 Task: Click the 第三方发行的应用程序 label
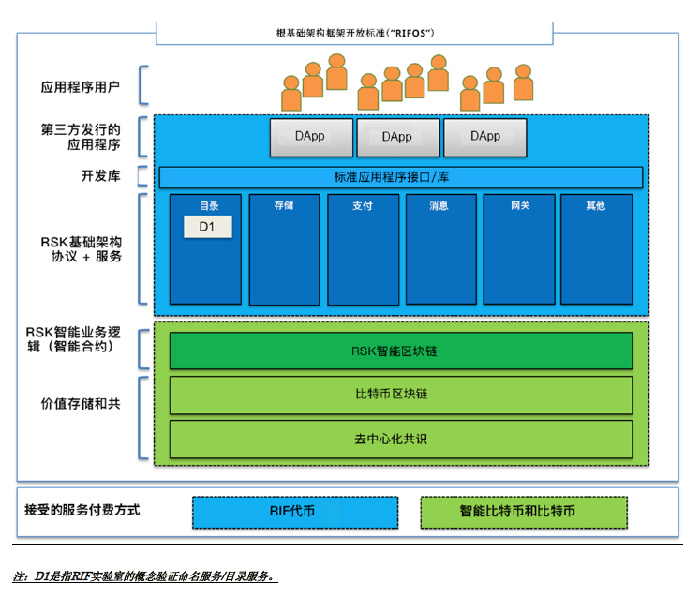point(81,137)
